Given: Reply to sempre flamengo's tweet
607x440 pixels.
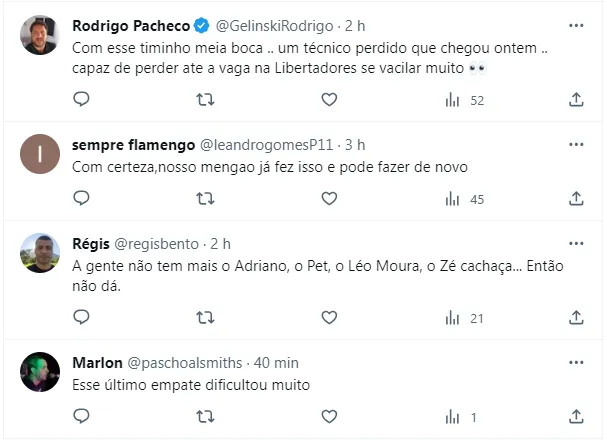Looking at the screenshot, I should [x=82, y=199].
